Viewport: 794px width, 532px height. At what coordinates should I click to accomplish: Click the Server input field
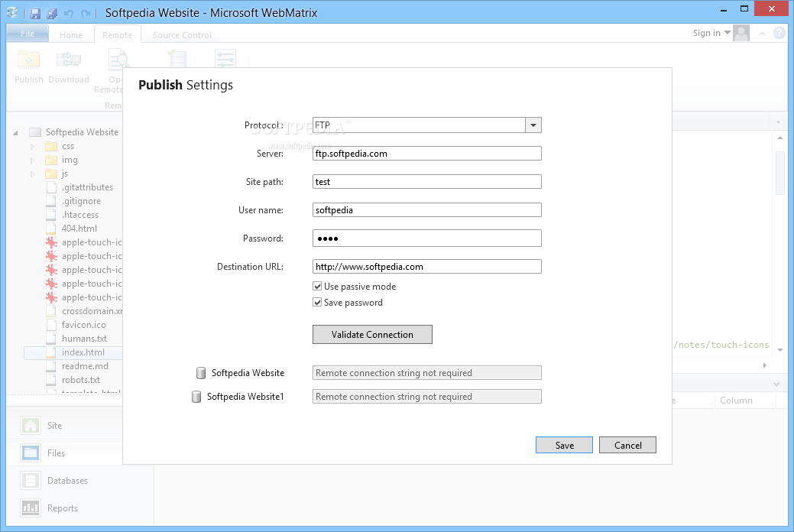[427, 154]
